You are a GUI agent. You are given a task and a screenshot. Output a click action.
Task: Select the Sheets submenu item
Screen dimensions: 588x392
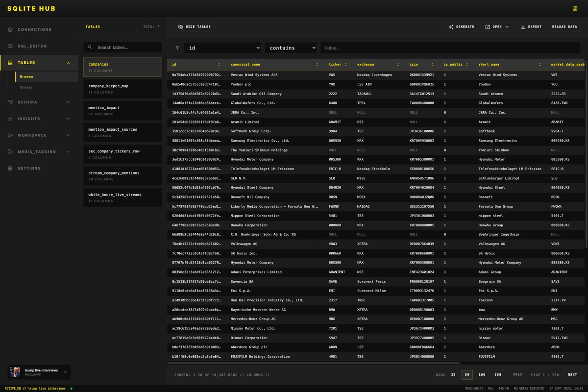pyautogui.click(x=47, y=87)
